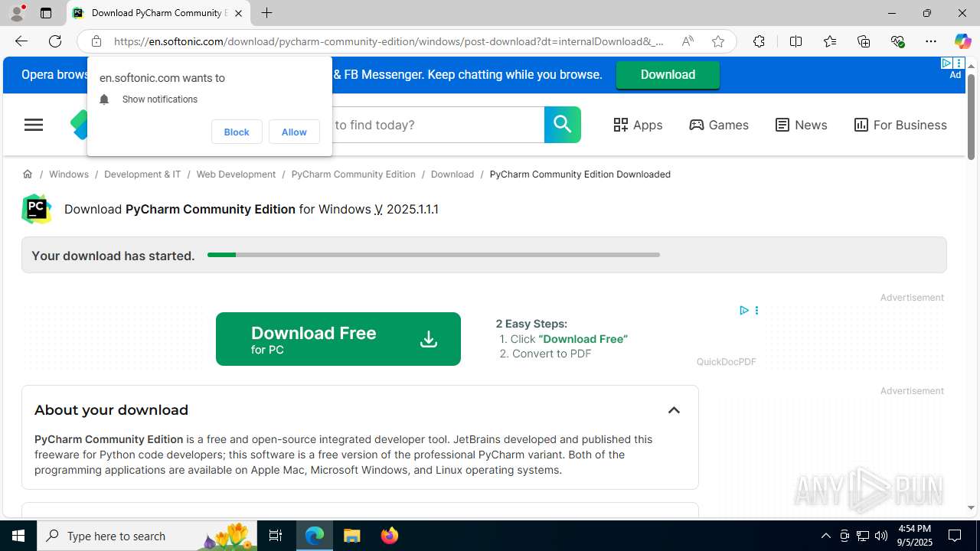Open AdChoices icon on Opera banner
980x551 pixels.
pyautogui.click(x=947, y=64)
